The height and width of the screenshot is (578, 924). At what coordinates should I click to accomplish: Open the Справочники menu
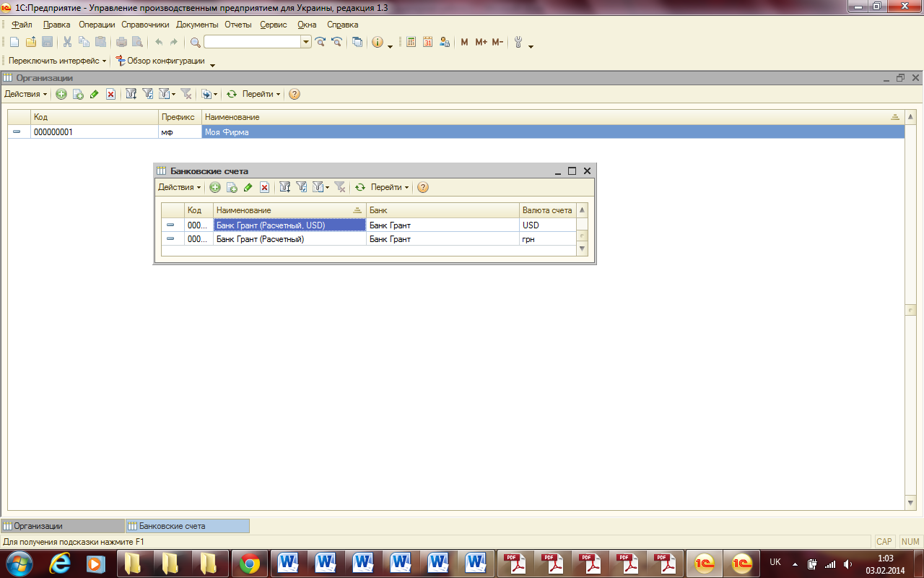click(145, 25)
